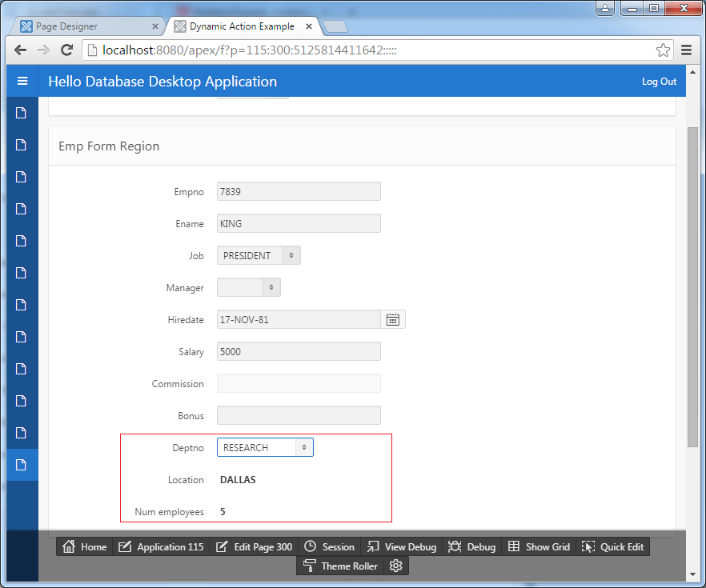Click the Chrome user profile icon
706x588 pixels.
(x=605, y=8)
